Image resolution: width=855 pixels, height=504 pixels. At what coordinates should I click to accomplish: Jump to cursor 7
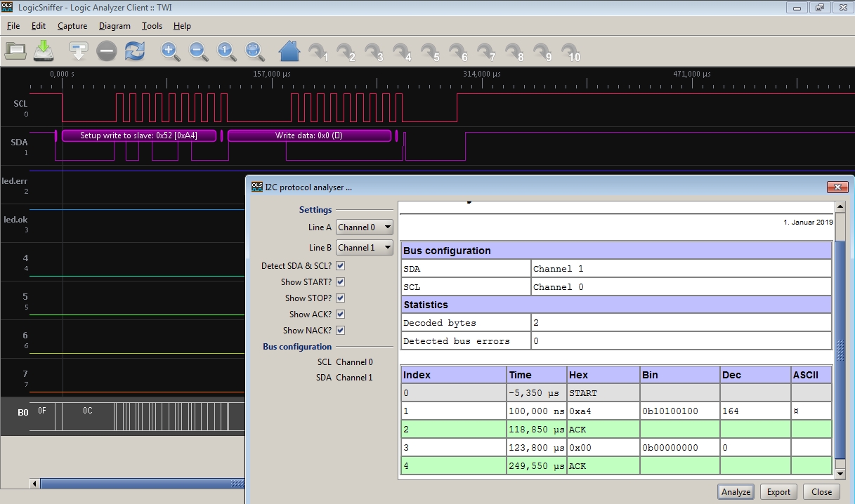(486, 52)
